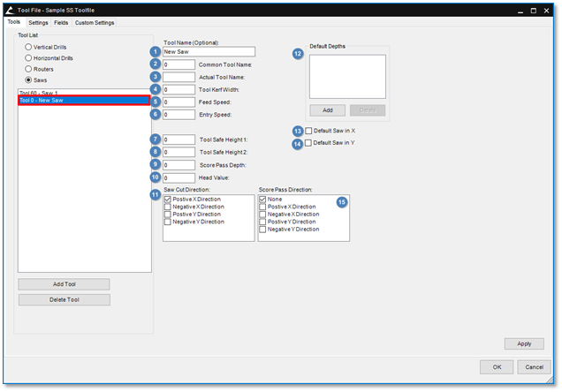The width and height of the screenshot is (562, 392).
Task: Minimize the Tool File window
Action: (520, 11)
